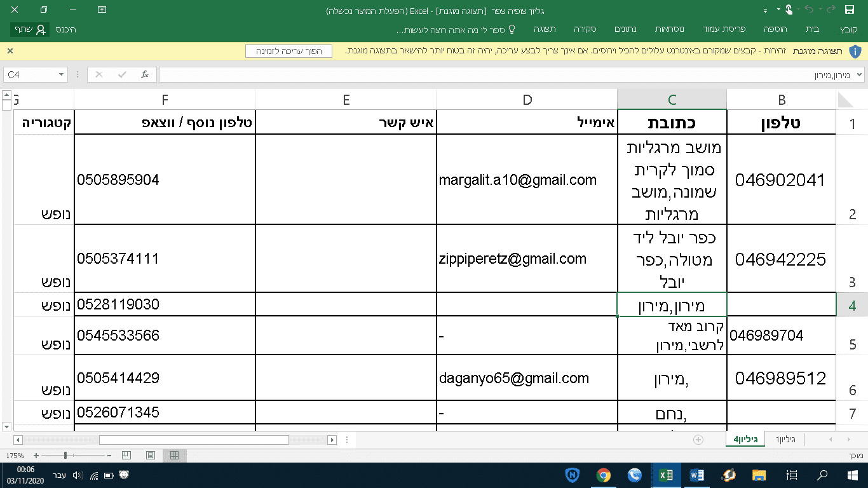Click the אימייל header cell
This screenshot has height=488, width=868.
(x=527, y=122)
